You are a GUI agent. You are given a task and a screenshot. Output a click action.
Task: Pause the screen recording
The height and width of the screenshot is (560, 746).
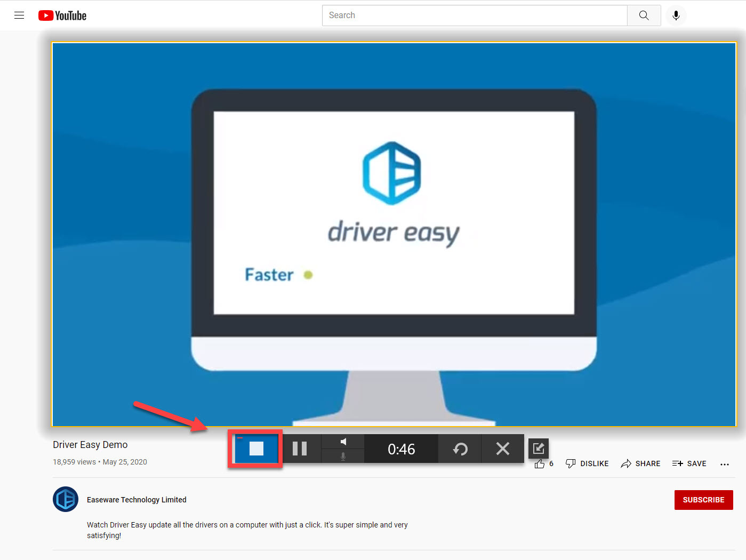(x=300, y=449)
